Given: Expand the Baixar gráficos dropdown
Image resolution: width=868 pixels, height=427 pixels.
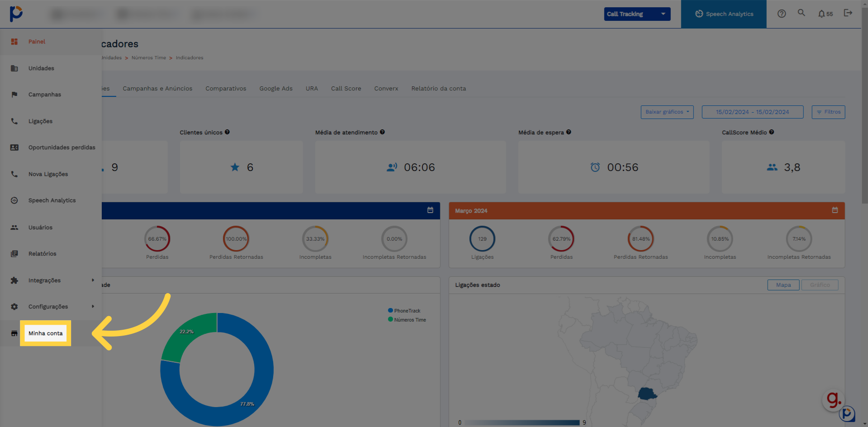Looking at the screenshot, I should [x=667, y=112].
